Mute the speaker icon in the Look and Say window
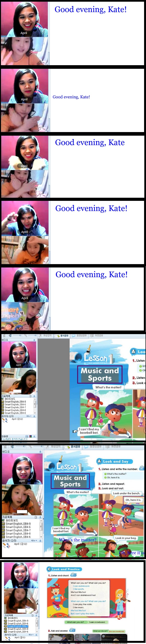The width and height of the screenshot is (146, 644). [12, 447]
